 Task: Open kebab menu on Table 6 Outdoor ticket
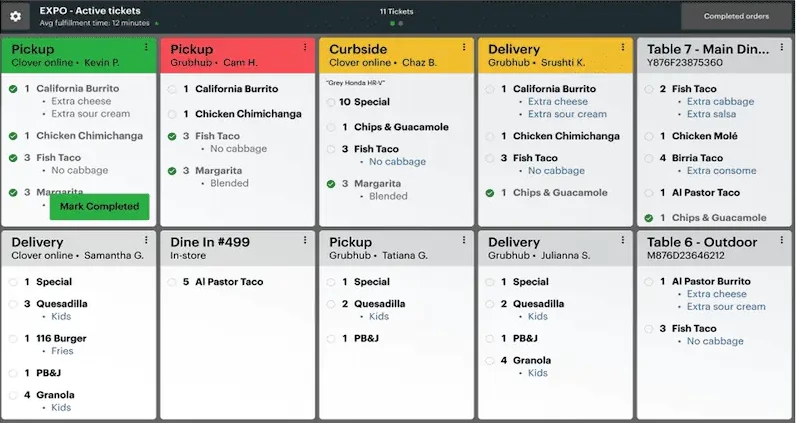pyautogui.click(x=782, y=240)
